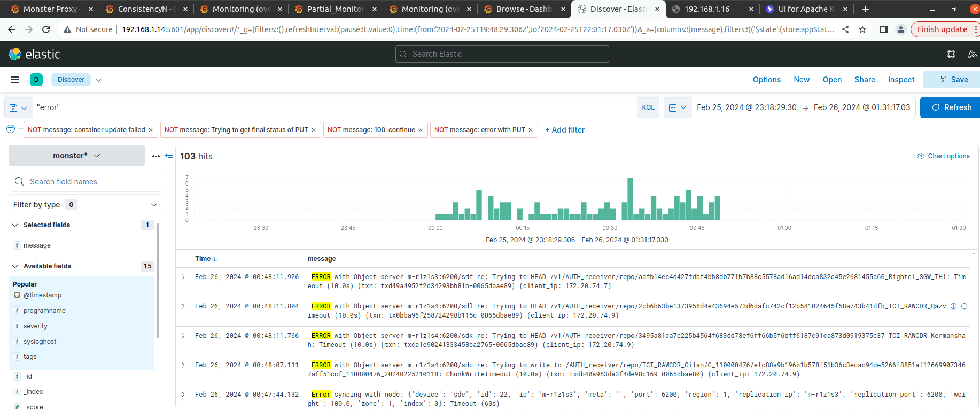Click the tallest histogram bar near 00:30
Image resolution: width=980 pixels, height=409 pixels.
pyautogui.click(x=630, y=199)
